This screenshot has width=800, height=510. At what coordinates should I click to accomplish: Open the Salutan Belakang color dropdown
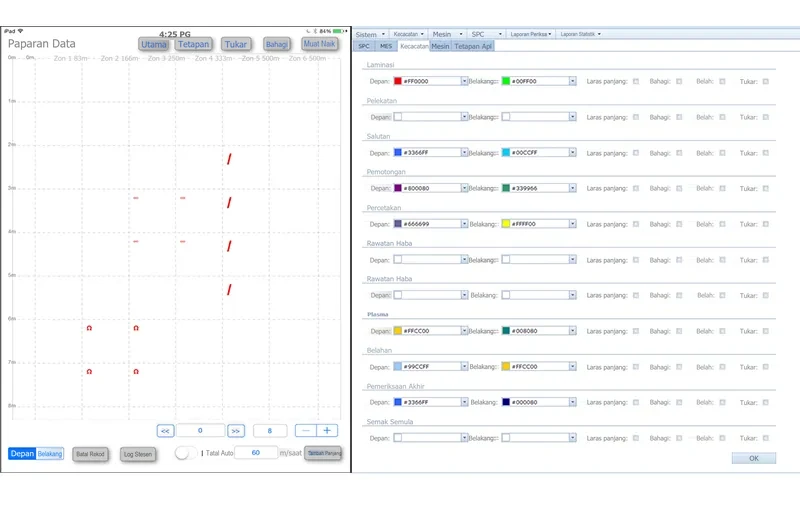(572, 152)
